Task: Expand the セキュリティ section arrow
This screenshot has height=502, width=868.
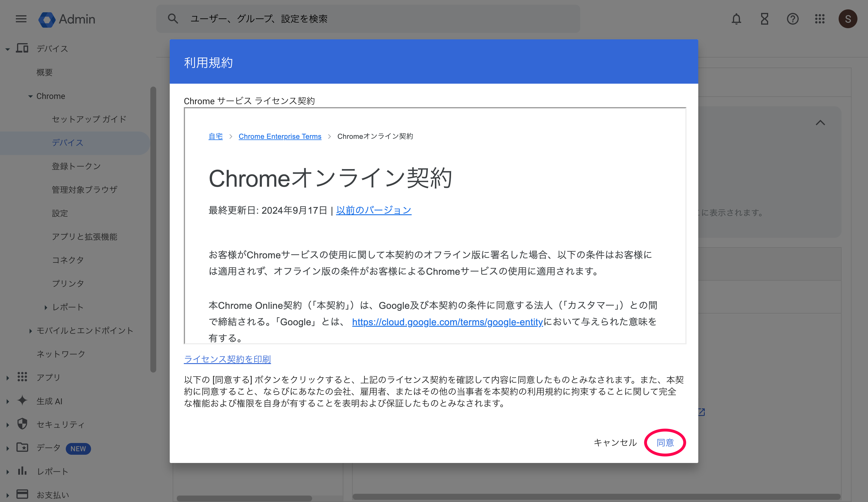Action: [x=8, y=425]
